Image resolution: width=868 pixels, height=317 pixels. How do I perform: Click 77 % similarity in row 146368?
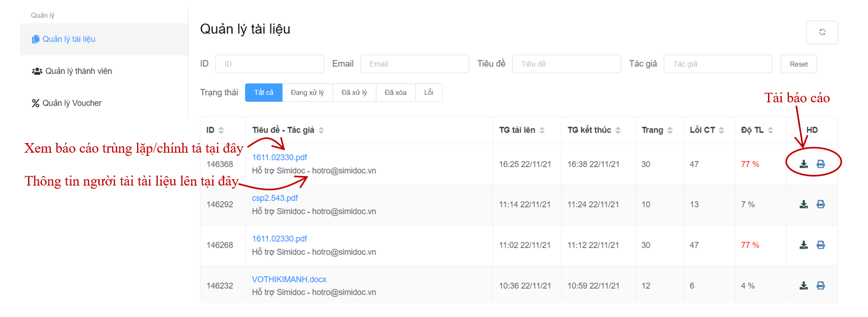tap(750, 164)
